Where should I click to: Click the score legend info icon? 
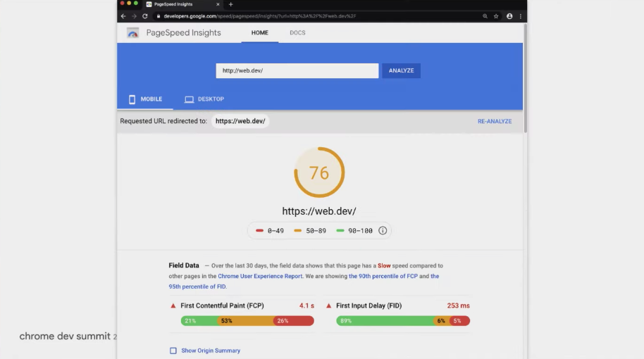pos(383,231)
